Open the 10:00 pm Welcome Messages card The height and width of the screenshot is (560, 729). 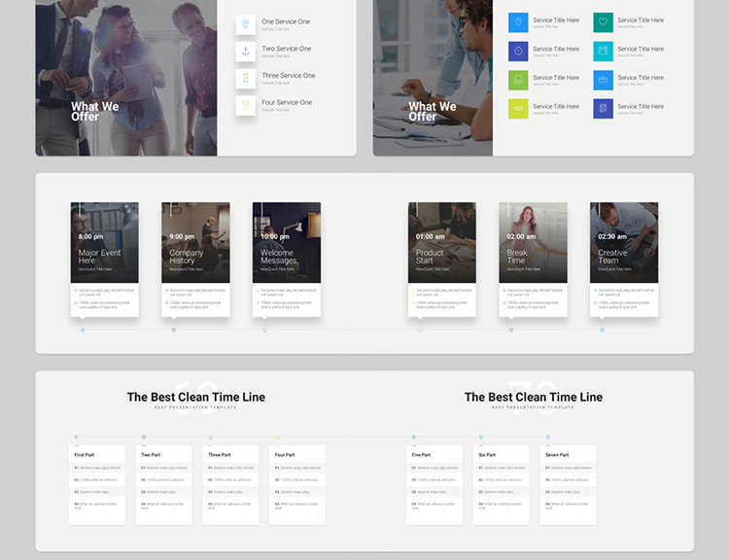click(x=286, y=258)
